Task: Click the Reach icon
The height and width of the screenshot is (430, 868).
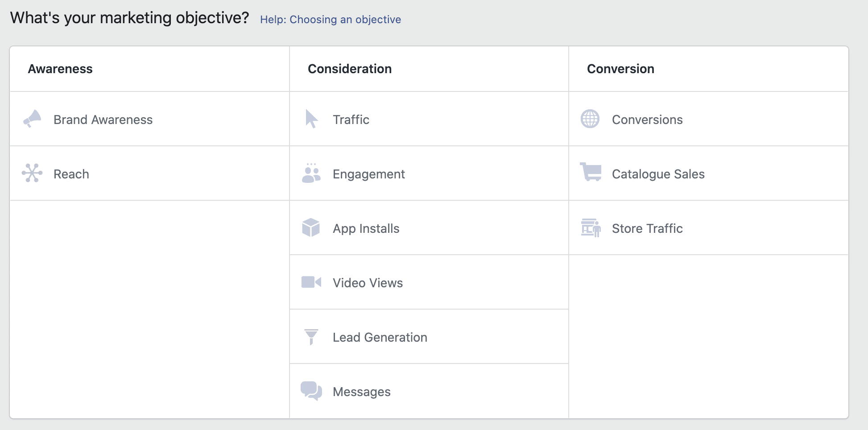Action: pos(32,174)
